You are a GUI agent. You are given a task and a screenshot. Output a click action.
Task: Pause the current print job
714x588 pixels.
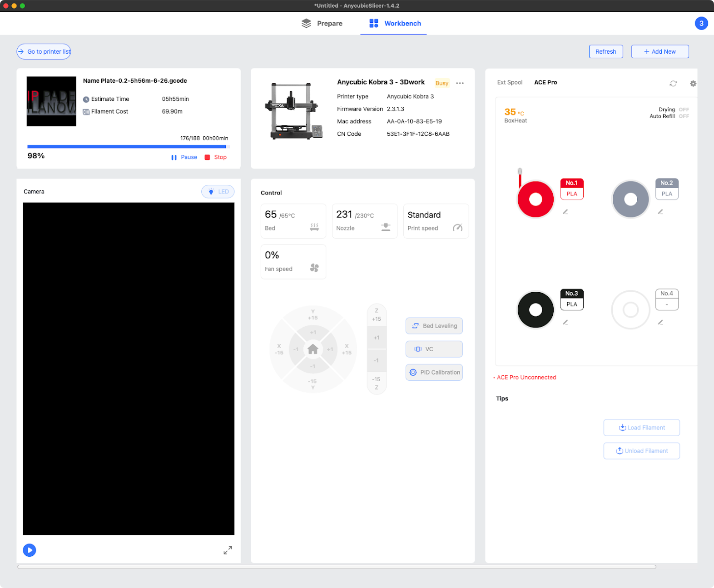pos(184,157)
